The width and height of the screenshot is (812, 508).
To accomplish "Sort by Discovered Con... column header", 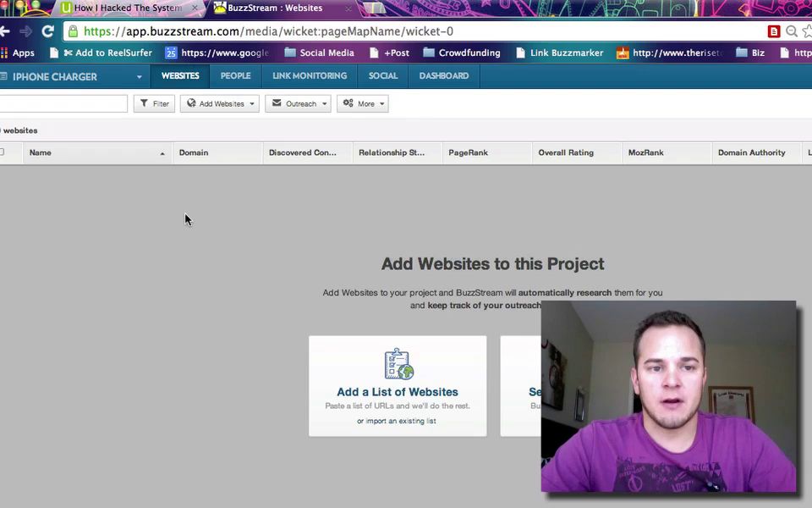I will (x=308, y=153).
